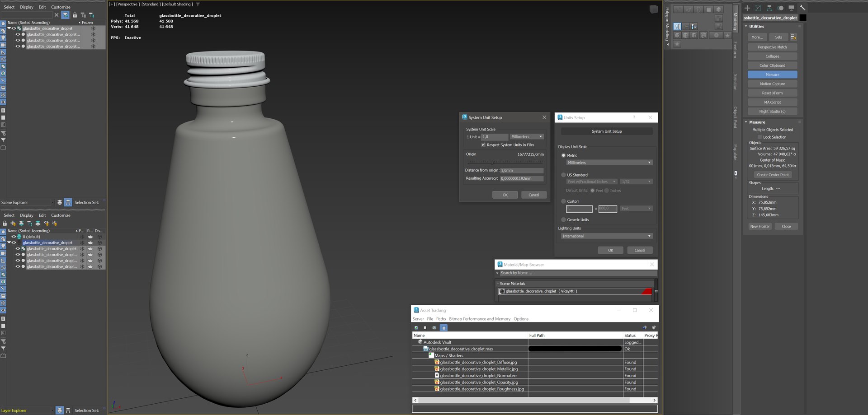Click the Create Center Point button

[x=773, y=175]
